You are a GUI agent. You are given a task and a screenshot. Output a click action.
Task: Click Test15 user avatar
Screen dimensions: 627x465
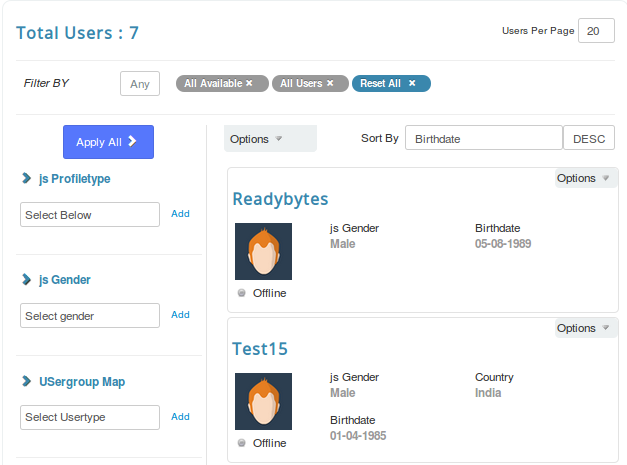pyautogui.click(x=263, y=401)
